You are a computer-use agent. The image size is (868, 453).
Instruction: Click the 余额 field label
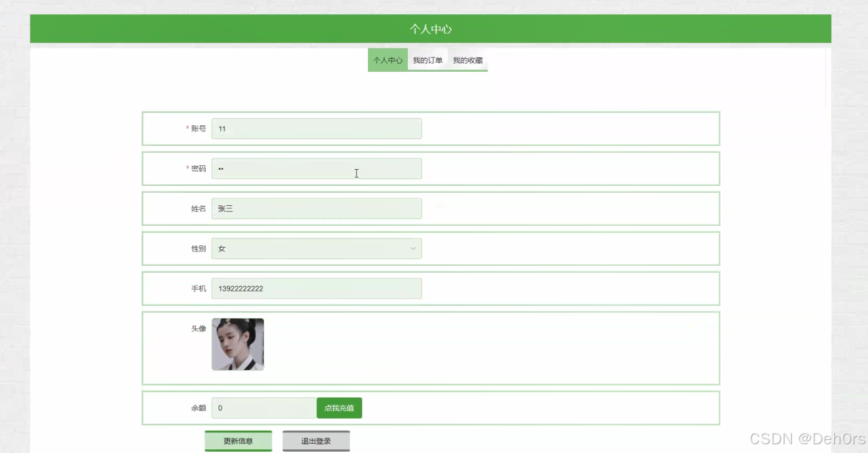coord(198,408)
